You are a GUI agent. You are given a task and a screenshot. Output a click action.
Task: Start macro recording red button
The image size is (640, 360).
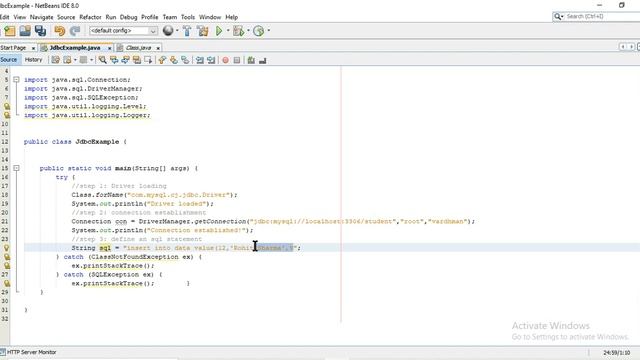click(x=225, y=60)
